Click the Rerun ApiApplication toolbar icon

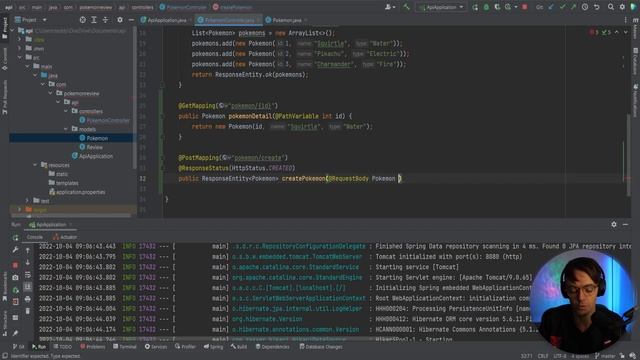(475, 7)
